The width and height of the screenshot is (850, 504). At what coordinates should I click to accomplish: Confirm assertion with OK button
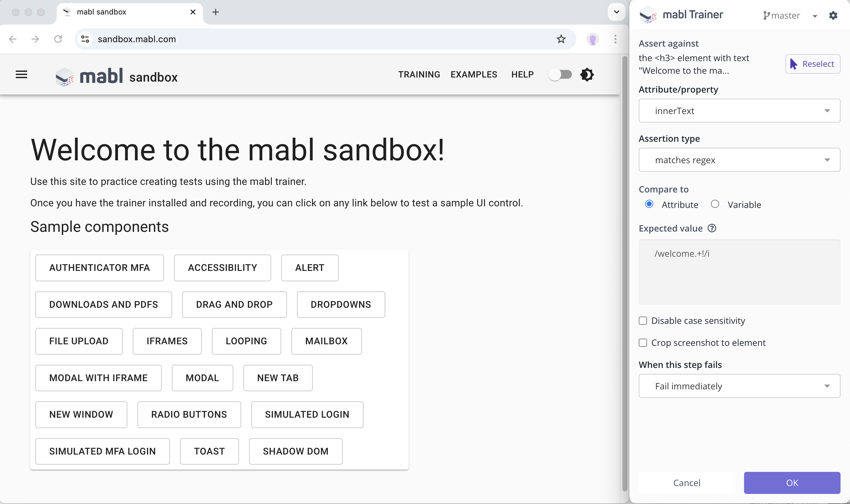tap(792, 483)
